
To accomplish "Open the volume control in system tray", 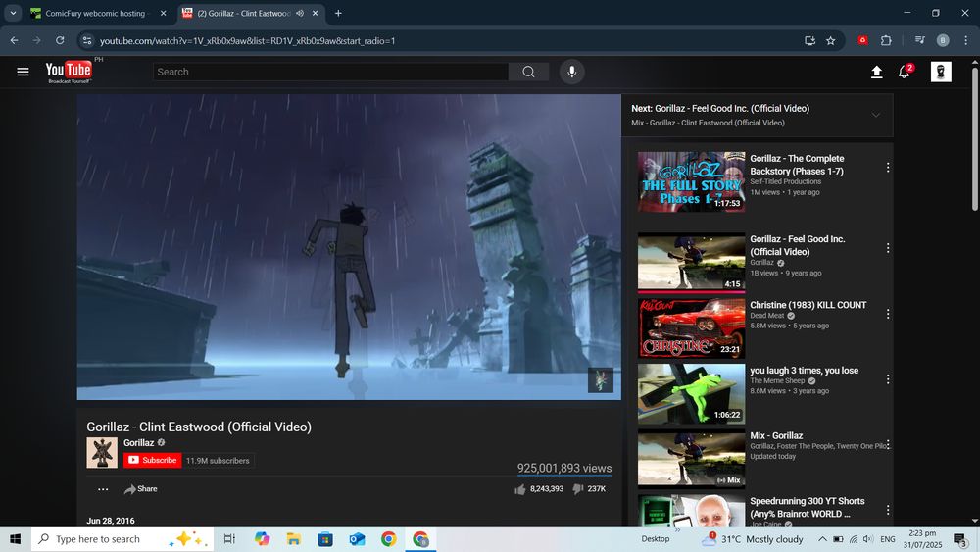I will (868, 539).
